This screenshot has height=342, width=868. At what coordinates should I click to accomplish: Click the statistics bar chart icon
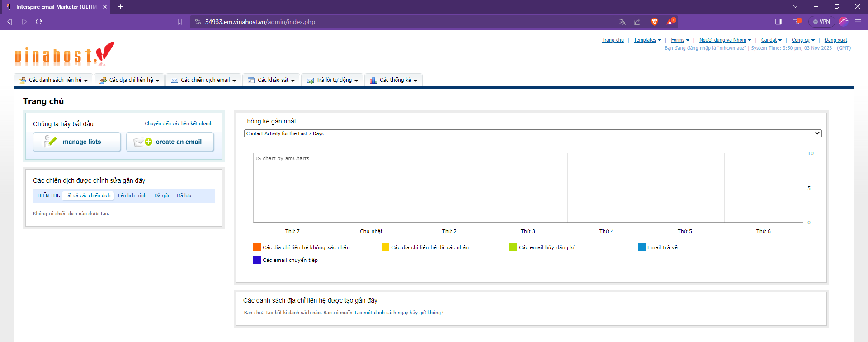click(x=373, y=80)
